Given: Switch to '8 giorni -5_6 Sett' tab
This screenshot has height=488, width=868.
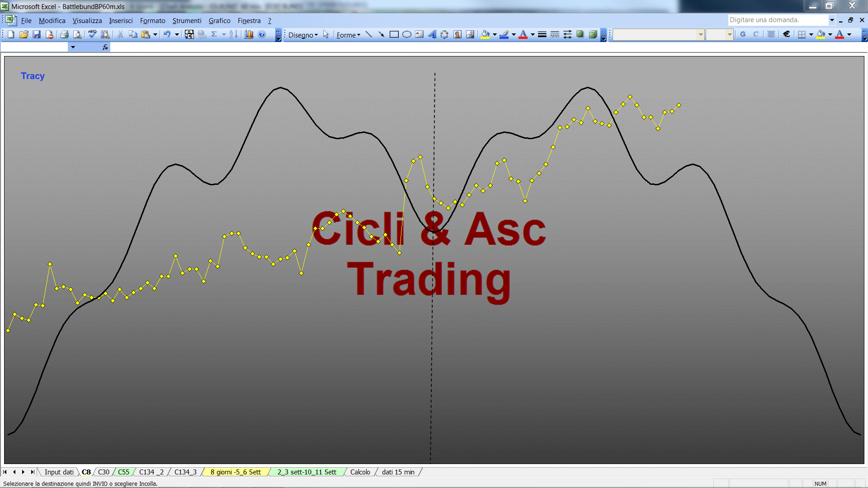Looking at the screenshot, I should 236,472.
